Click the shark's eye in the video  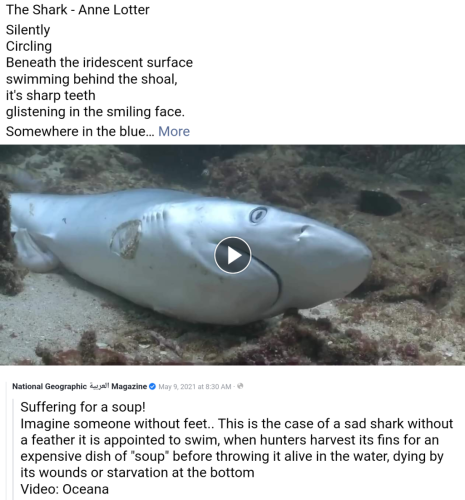pyautogui.click(x=258, y=214)
